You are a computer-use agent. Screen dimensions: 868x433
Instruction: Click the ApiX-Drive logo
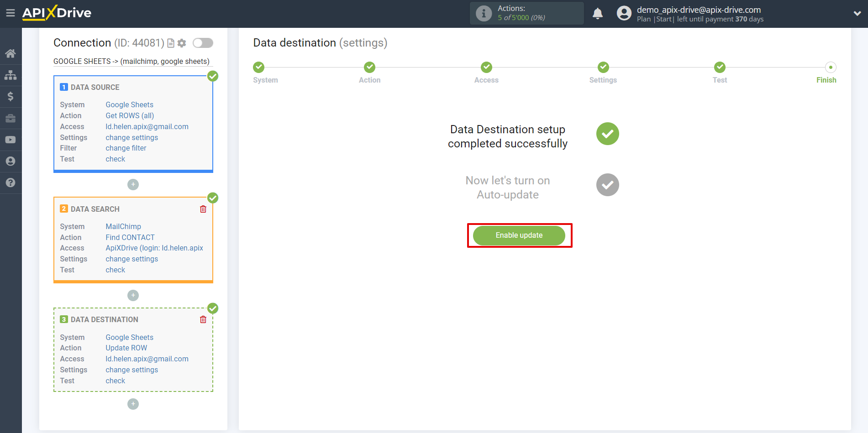(x=57, y=13)
